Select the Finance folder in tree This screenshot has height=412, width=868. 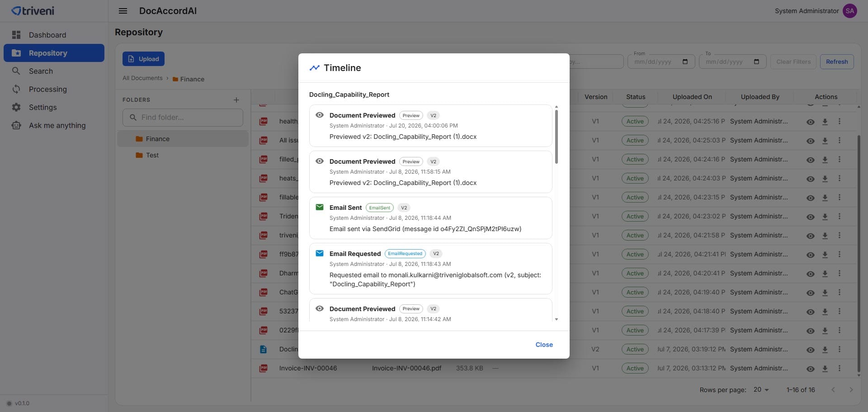click(x=183, y=139)
